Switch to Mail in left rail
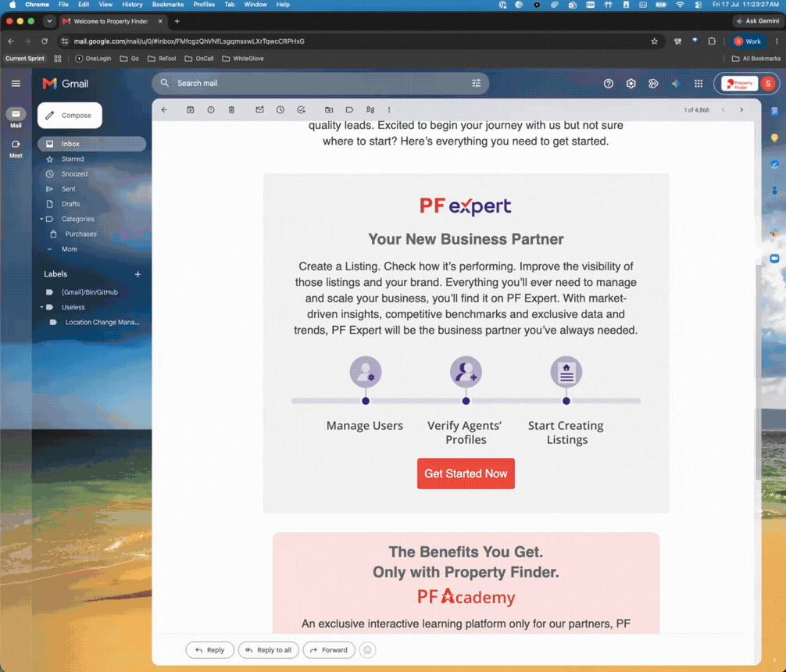Image resolution: width=786 pixels, height=672 pixels. click(16, 118)
